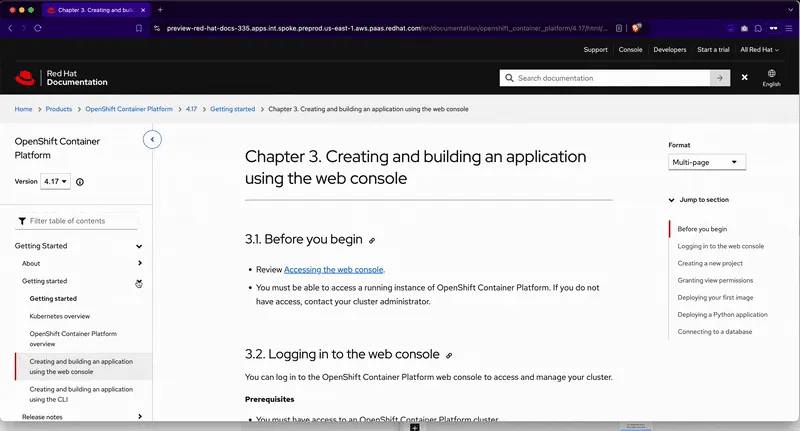Click the search magnifier icon
This screenshot has width=800, height=431.
(x=509, y=78)
